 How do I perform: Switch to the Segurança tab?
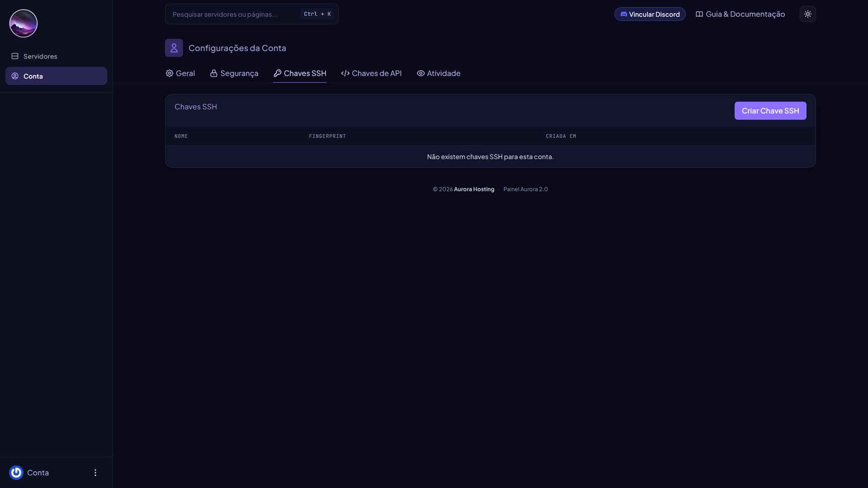pyautogui.click(x=234, y=74)
